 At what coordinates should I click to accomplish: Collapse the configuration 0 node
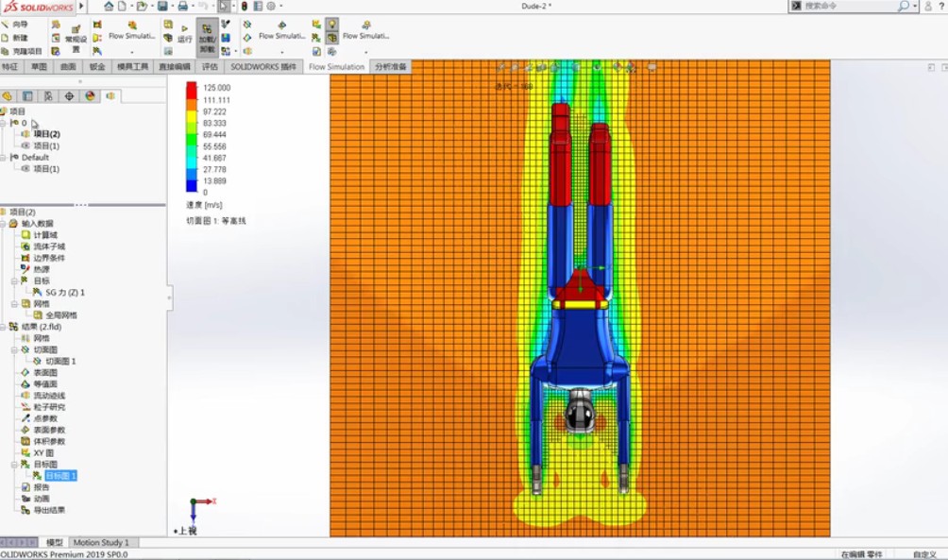[4, 123]
